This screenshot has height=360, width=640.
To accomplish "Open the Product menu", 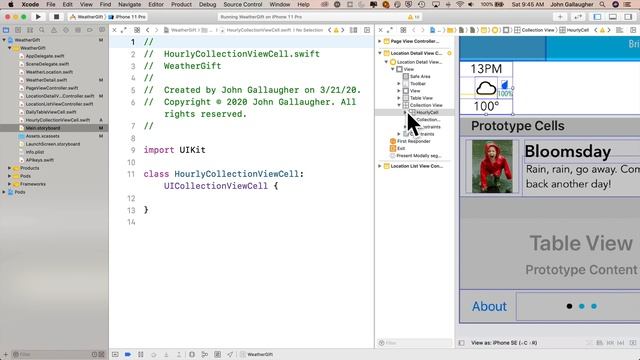I will coord(181,4).
